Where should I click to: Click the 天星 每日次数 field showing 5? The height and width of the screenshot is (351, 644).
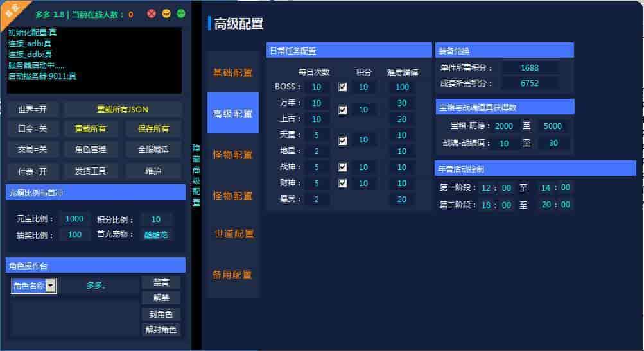317,135
